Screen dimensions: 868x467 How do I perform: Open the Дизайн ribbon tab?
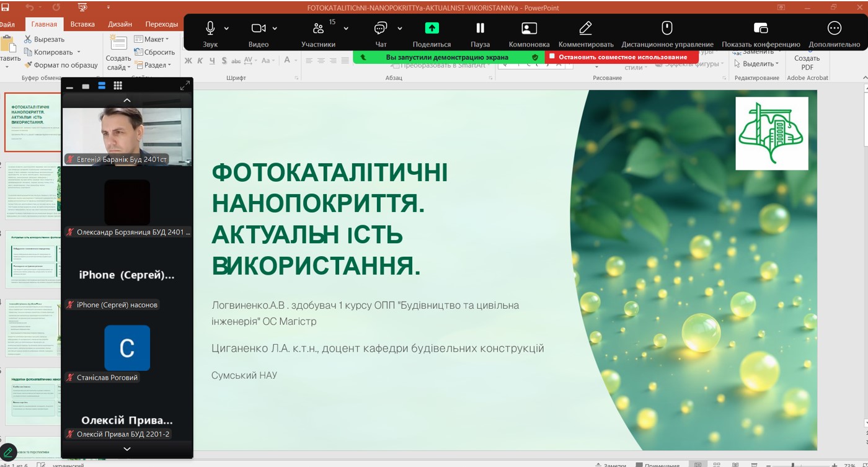coord(120,24)
